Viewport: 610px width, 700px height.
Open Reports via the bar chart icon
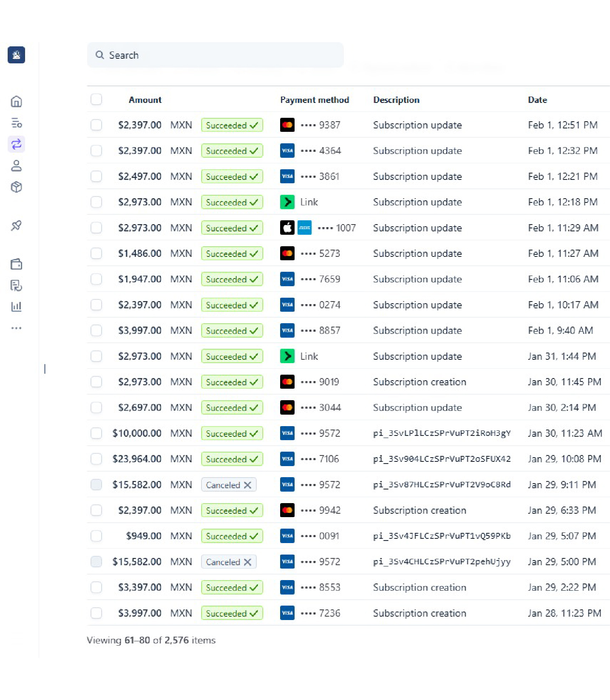click(x=16, y=307)
